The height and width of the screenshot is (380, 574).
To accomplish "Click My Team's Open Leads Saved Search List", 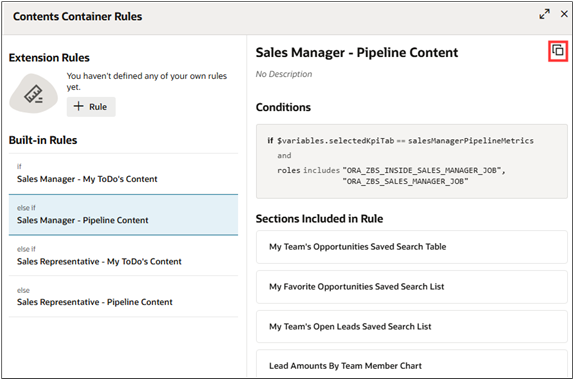I will pyautogui.click(x=412, y=327).
